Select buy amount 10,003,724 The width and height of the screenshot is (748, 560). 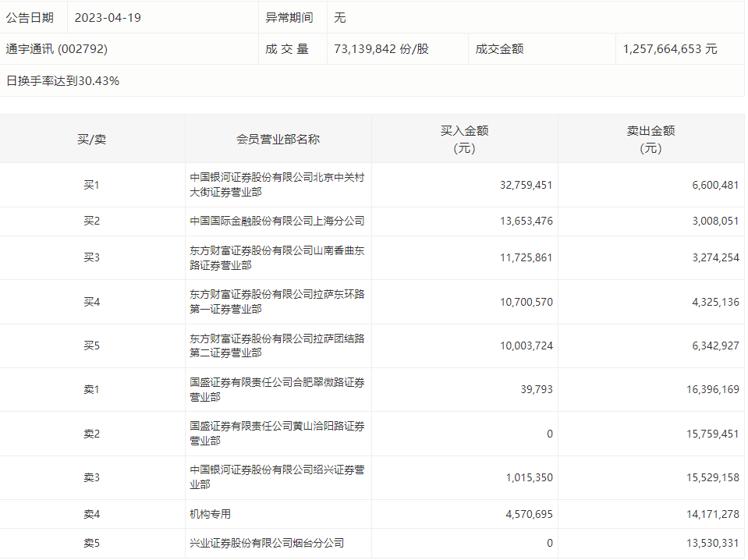pos(526,346)
